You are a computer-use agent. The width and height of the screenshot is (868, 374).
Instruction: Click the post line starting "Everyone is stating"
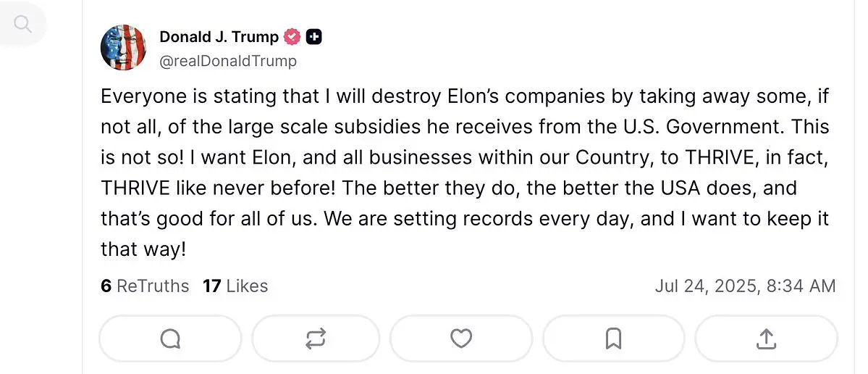coord(463,96)
